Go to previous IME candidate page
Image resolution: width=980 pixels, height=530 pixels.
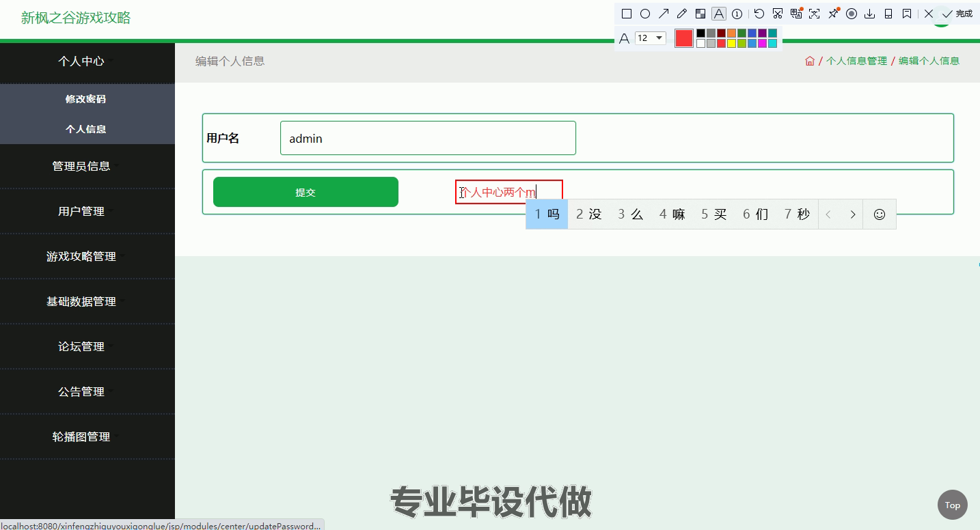click(828, 214)
